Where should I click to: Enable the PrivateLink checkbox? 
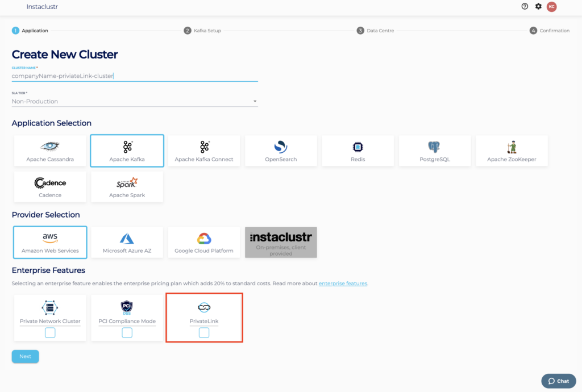point(203,332)
